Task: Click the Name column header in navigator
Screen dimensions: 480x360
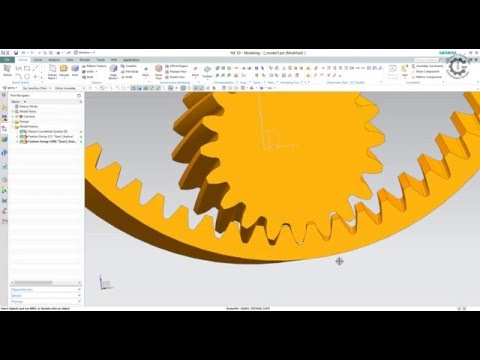Action: point(19,101)
